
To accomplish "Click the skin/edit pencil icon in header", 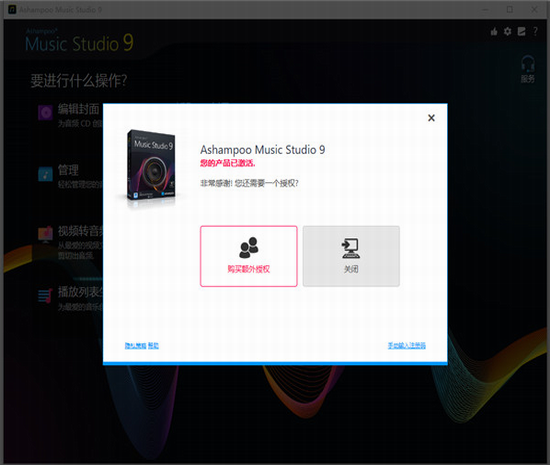I will (x=522, y=32).
